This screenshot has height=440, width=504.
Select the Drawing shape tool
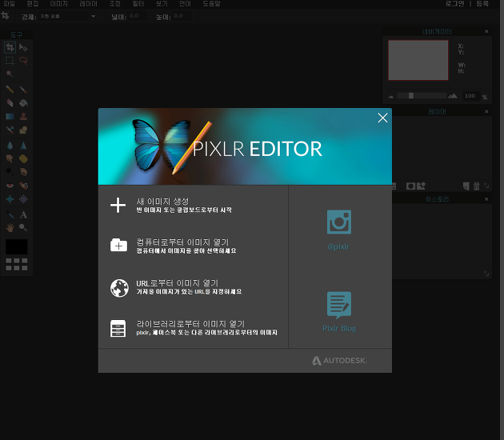(23, 130)
